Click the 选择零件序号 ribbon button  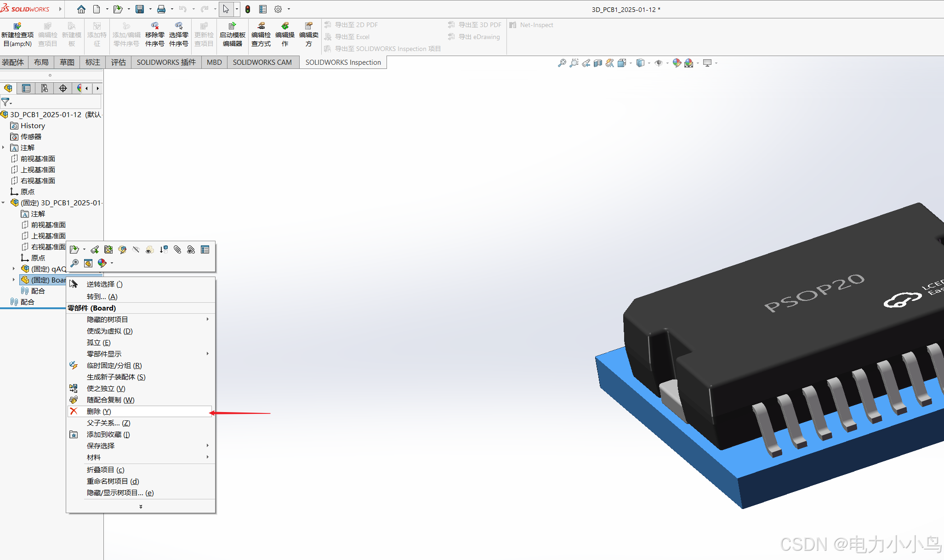pyautogui.click(x=179, y=35)
